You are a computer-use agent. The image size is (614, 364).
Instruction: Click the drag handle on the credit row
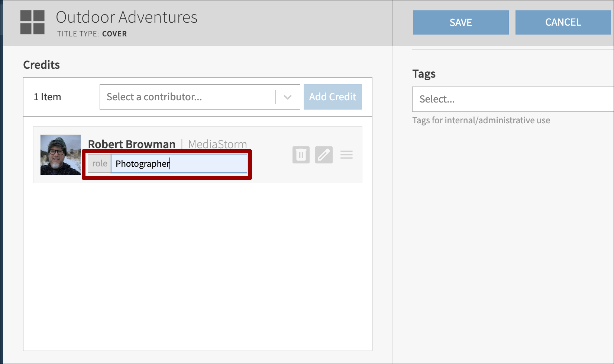point(346,155)
